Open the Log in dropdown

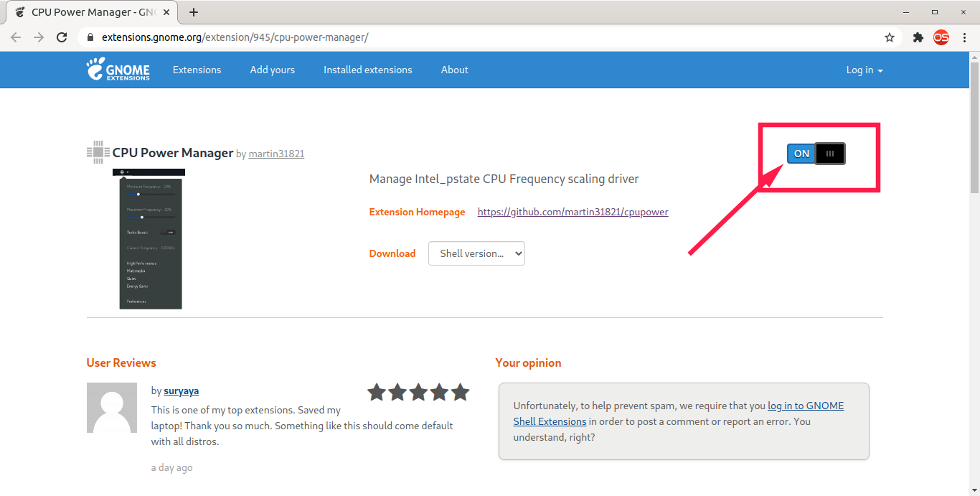pos(864,70)
